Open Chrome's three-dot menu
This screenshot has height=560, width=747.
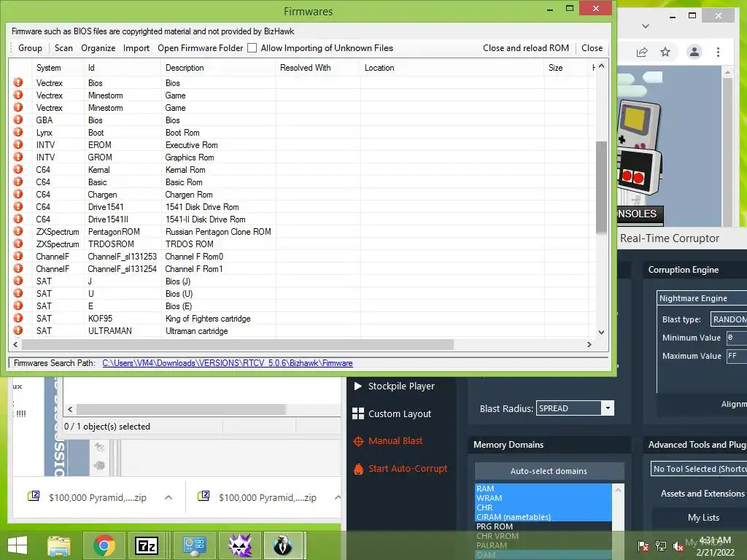tap(718, 52)
